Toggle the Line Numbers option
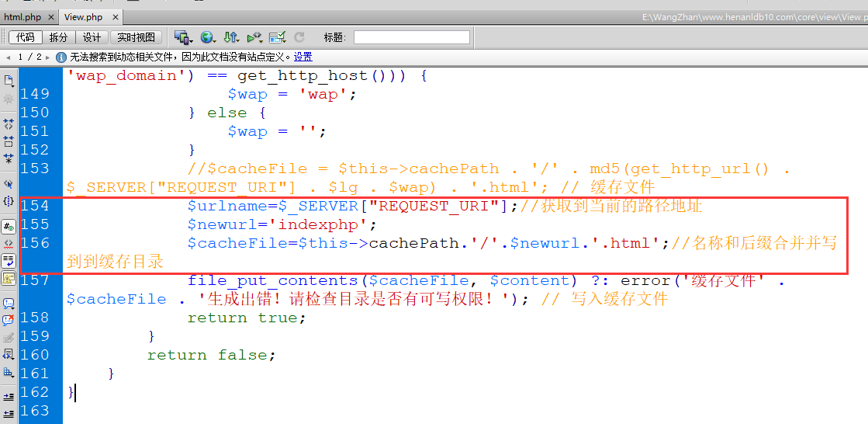Viewport: 868px width, 424px height. point(9,225)
